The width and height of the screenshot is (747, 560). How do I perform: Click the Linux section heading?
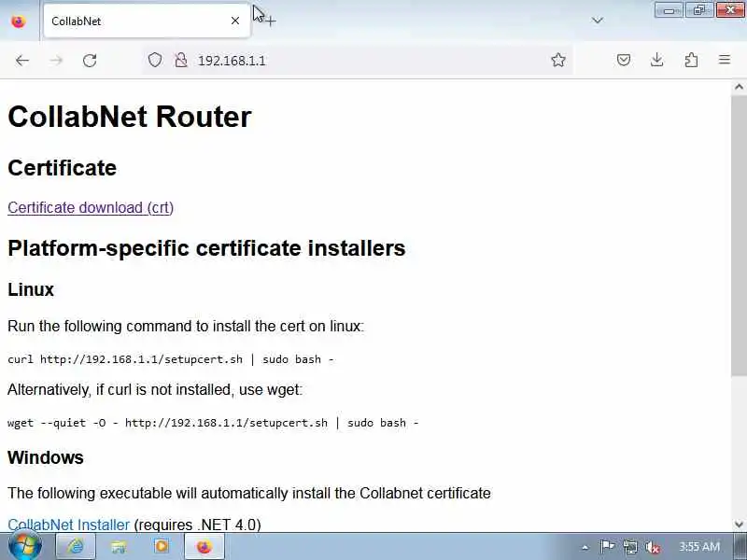tap(31, 289)
